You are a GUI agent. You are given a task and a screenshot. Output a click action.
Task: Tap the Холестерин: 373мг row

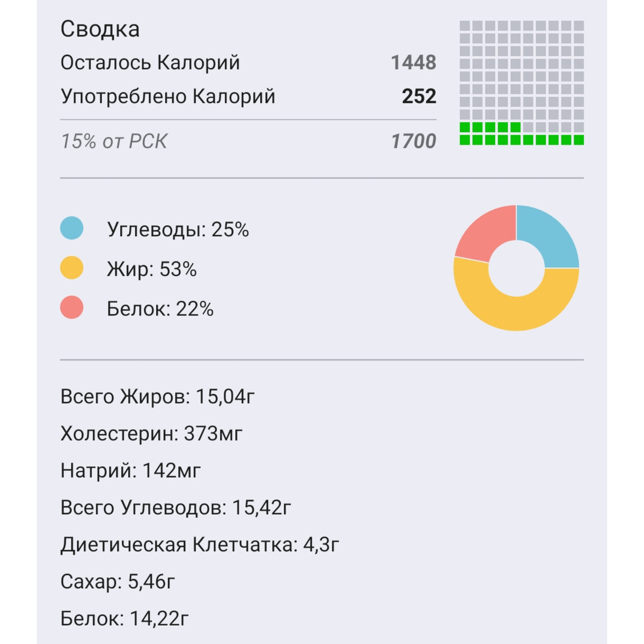[x=151, y=434]
